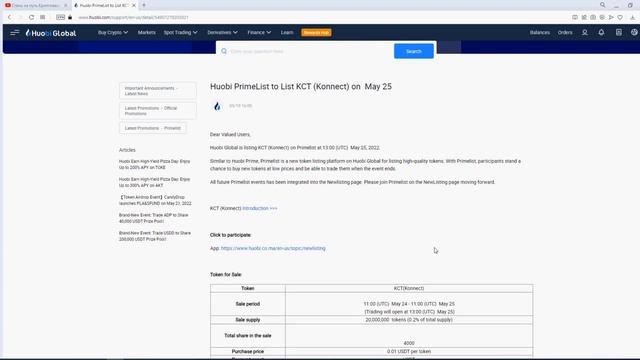Viewport: 640px width, 360px height.
Task: Open the language globe icon
Action: coord(634,32)
